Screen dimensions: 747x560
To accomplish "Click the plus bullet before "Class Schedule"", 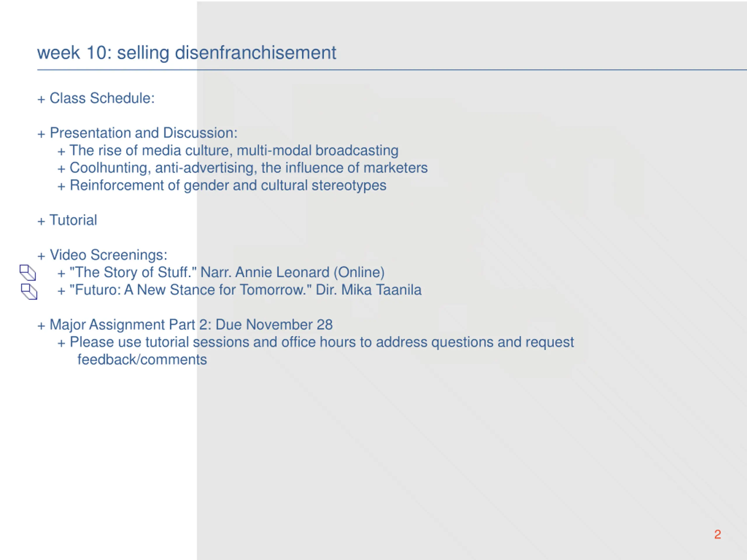I will pos(41,99).
